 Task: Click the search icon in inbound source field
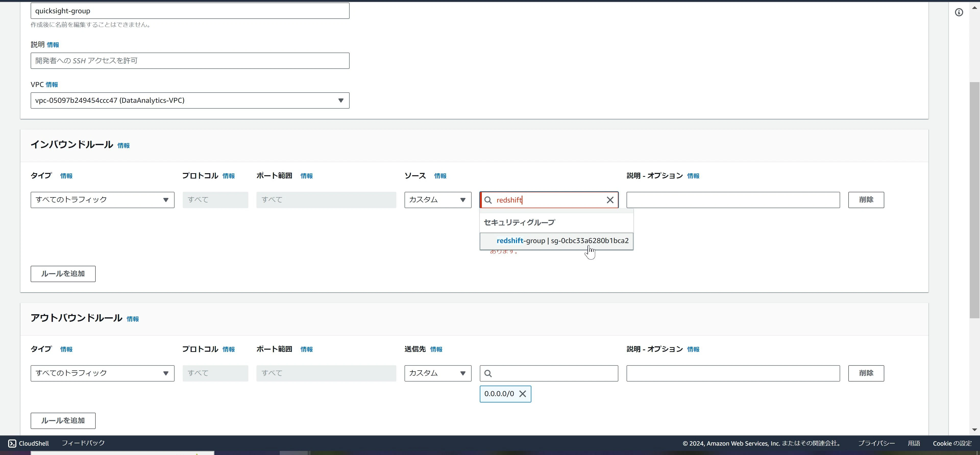point(488,200)
